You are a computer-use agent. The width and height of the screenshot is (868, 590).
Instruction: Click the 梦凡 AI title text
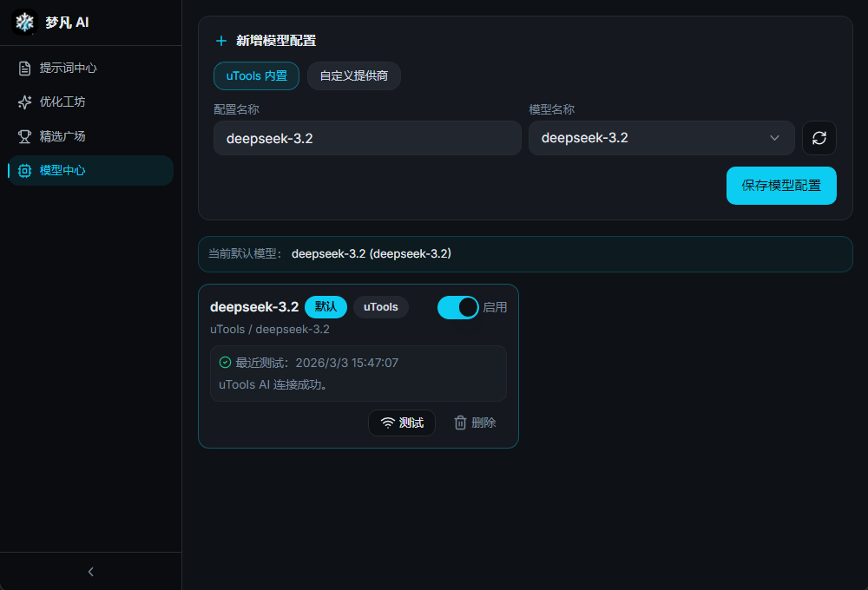(67, 23)
